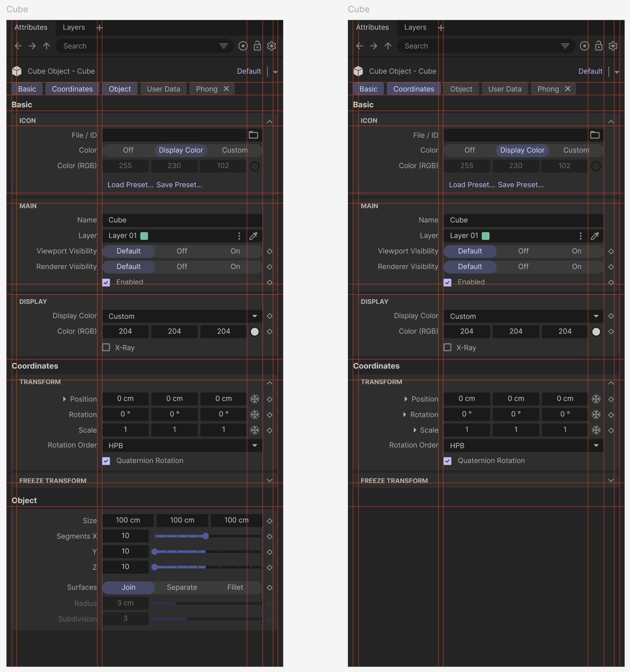Viewport: 630px width, 672px height.
Task: Open Display Color dropdown in left panel
Action: tap(182, 316)
